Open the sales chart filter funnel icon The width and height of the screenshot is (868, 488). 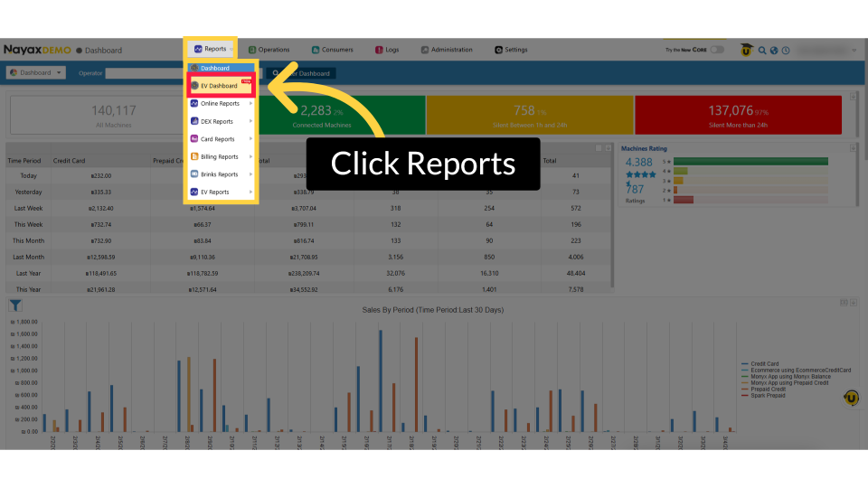(15, 306)
